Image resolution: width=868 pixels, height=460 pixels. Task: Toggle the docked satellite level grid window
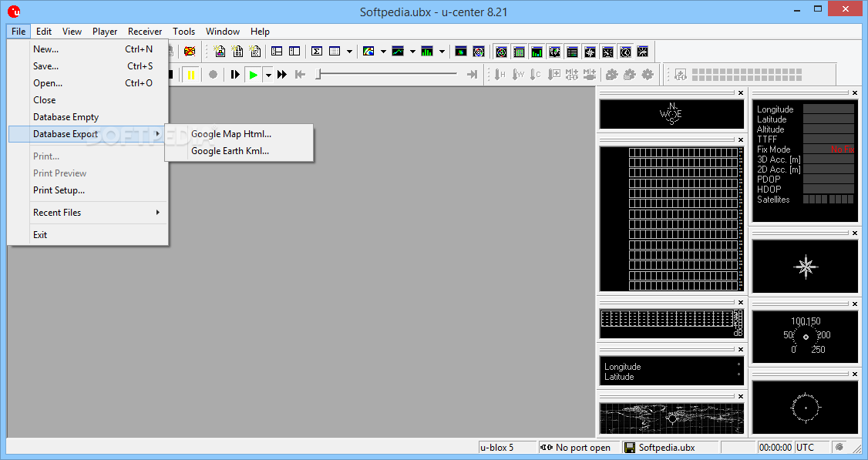(520, 52)
